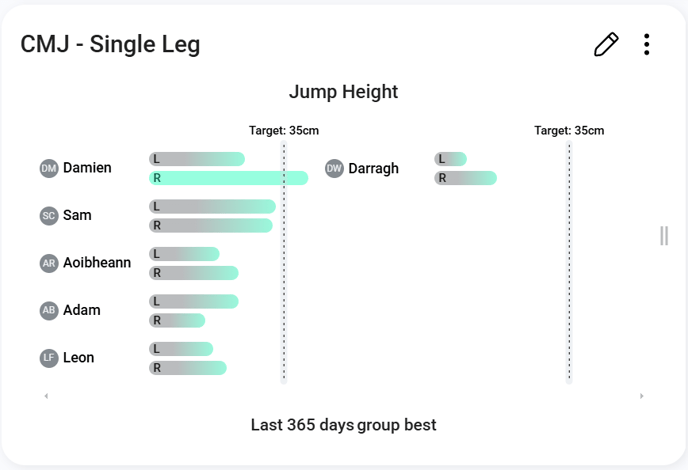
Task: Open the three-dot more options menu
Action: (x=647, y=44)
